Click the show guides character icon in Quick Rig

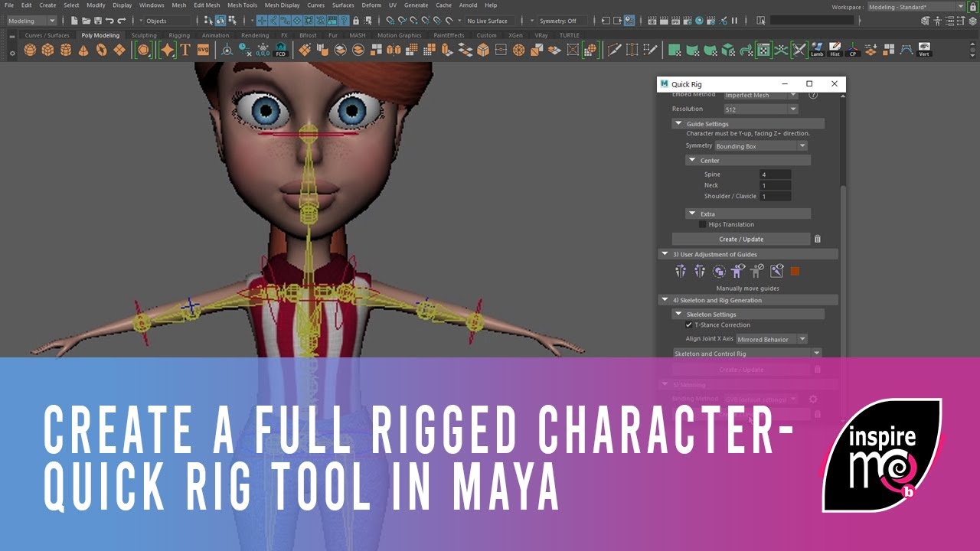(x=737, y=271)
